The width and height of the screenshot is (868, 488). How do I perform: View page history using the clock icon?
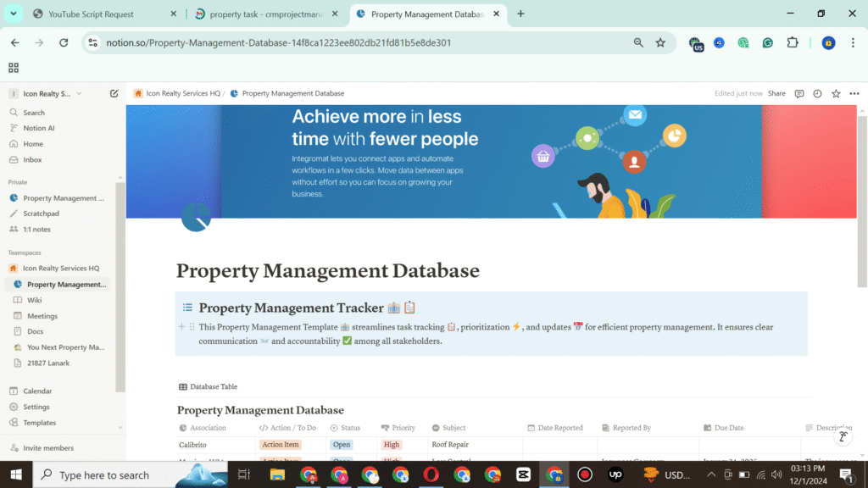coord(817,93)
